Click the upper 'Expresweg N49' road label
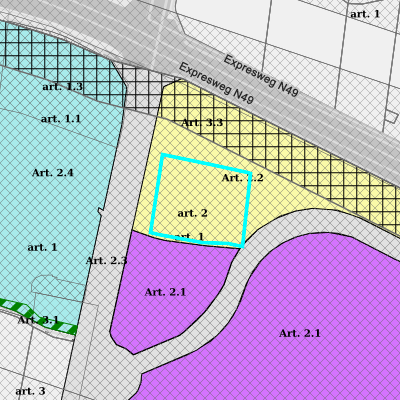 [260, 76]
